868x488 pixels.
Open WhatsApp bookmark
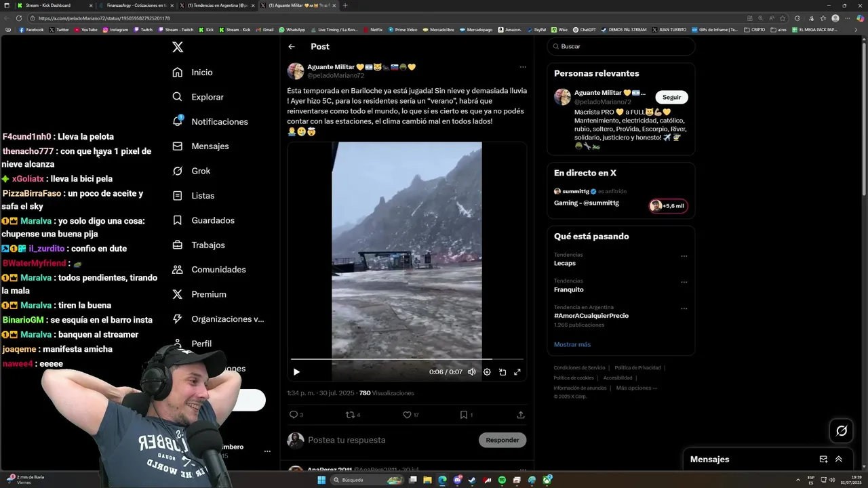pyautogui.click(x=292, y=30)
